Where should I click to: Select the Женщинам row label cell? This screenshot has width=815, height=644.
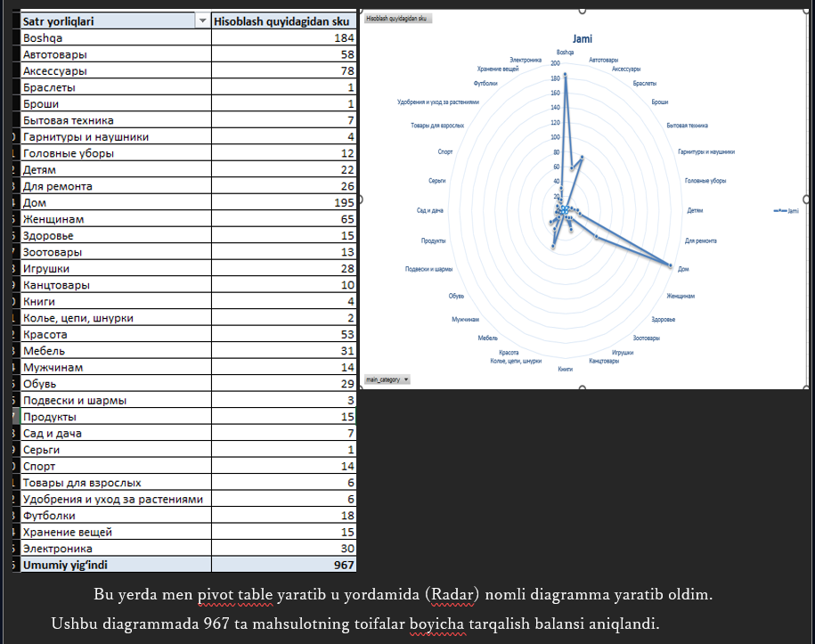click(116, 219)
